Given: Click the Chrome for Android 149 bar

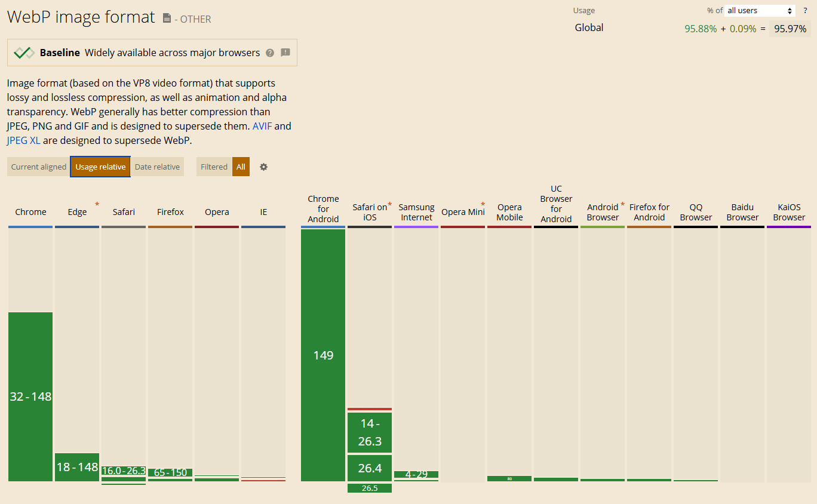Looking at the screenshot, I should coord(323,355).
